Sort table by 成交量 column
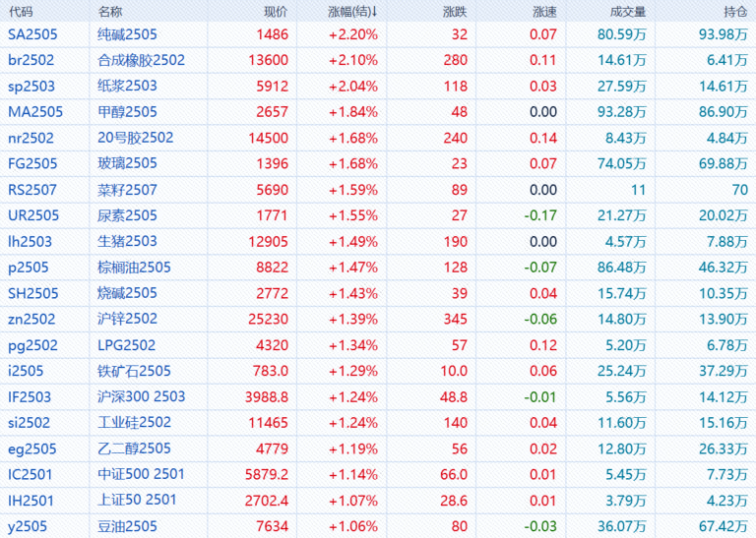 coord(628,12)
